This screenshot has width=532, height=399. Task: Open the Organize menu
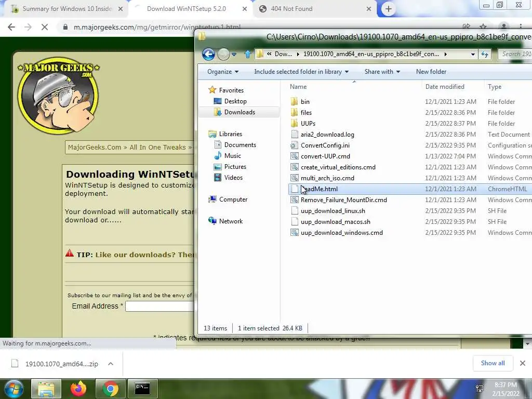[223, 72]
